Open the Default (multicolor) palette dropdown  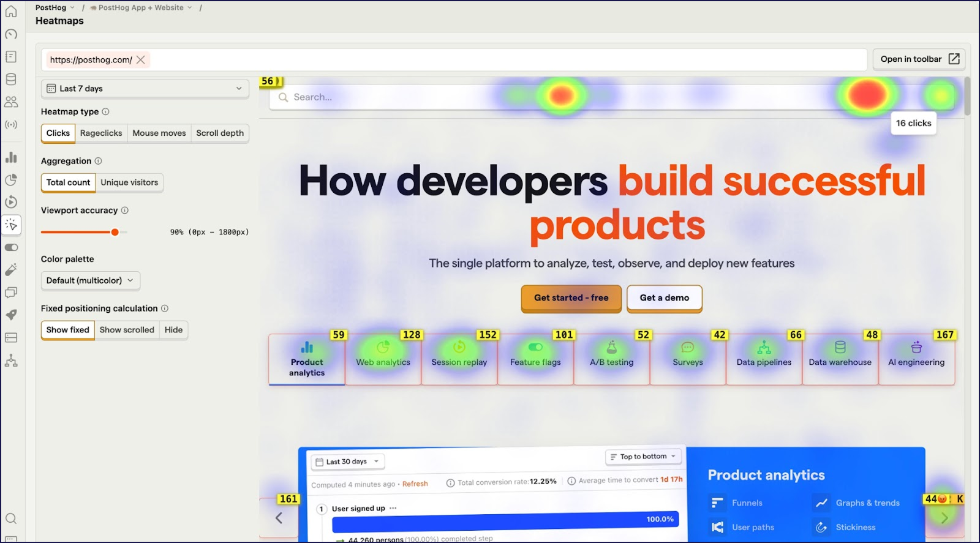[91, 280]
